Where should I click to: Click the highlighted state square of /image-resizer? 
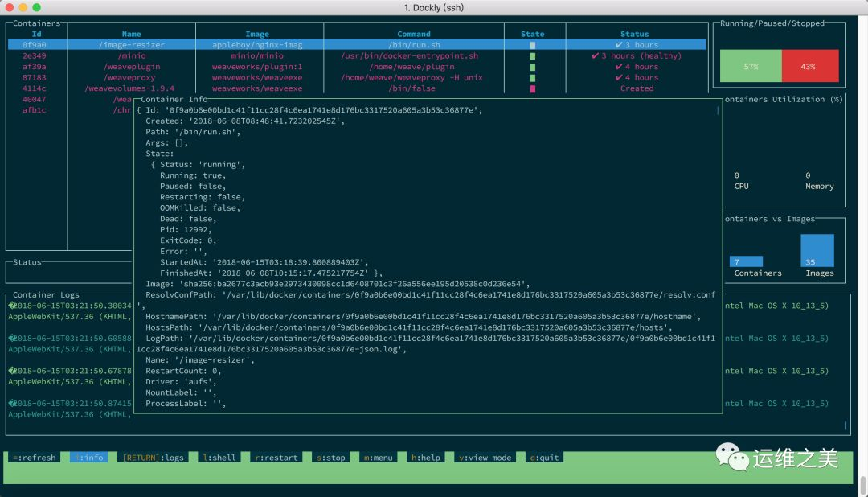533,45
